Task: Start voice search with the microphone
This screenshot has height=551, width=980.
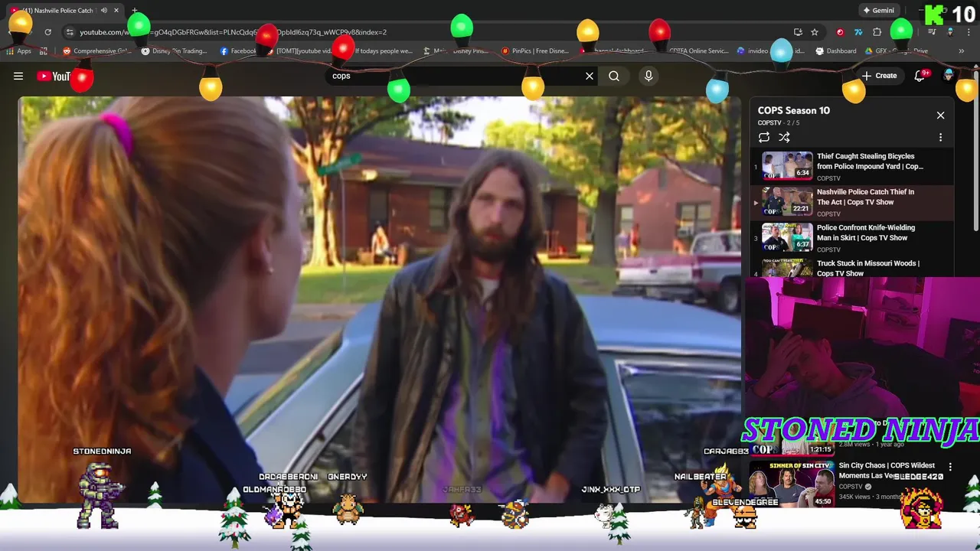Action: pos(648,76)
